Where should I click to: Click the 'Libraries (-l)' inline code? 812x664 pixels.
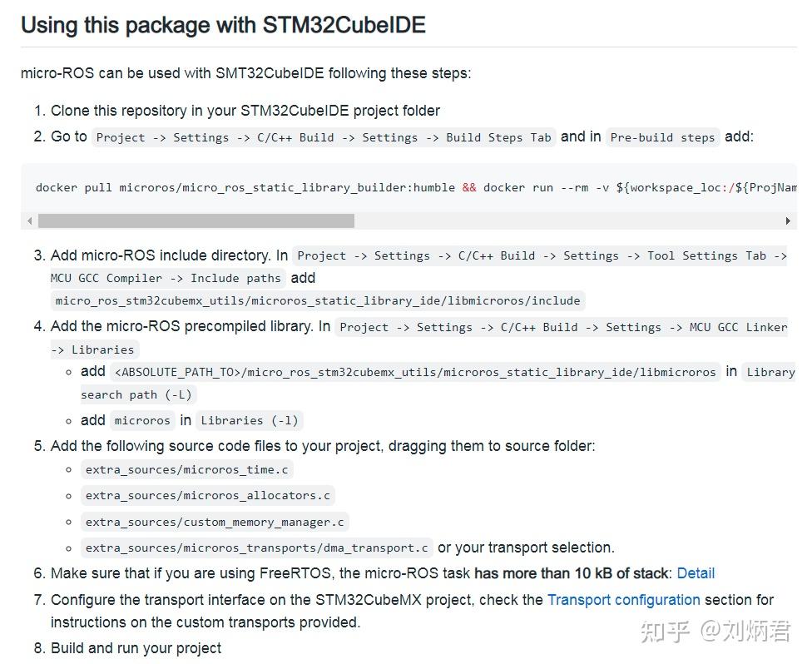(250, 421)
